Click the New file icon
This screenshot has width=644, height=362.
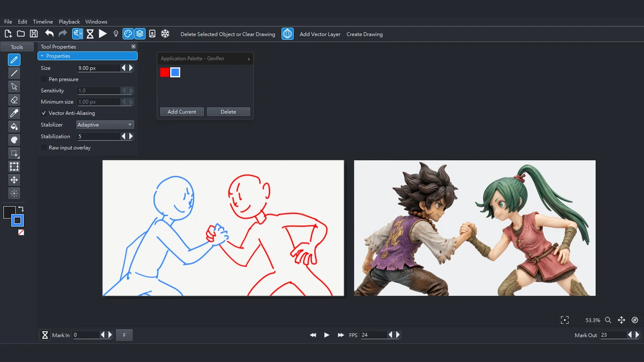pos(8,34)
